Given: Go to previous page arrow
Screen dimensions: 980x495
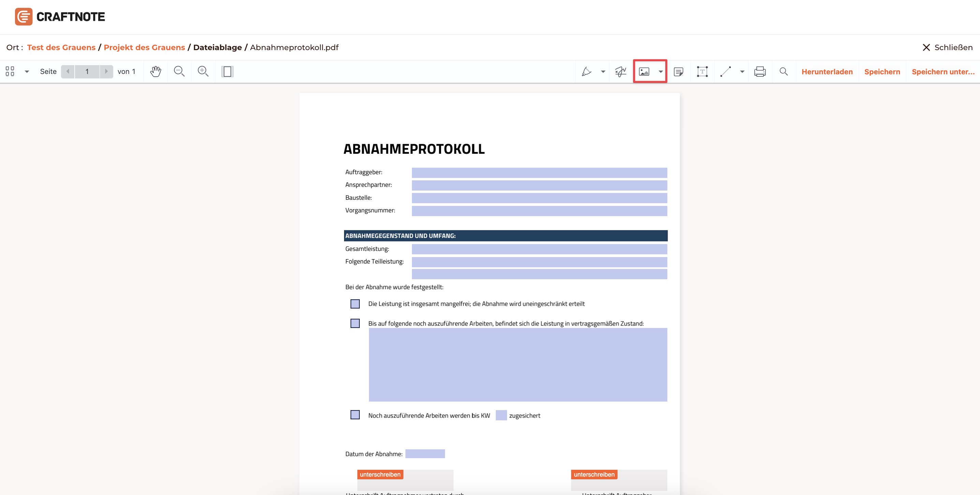Looking at the screenshot, I should [x=68, y=72].
